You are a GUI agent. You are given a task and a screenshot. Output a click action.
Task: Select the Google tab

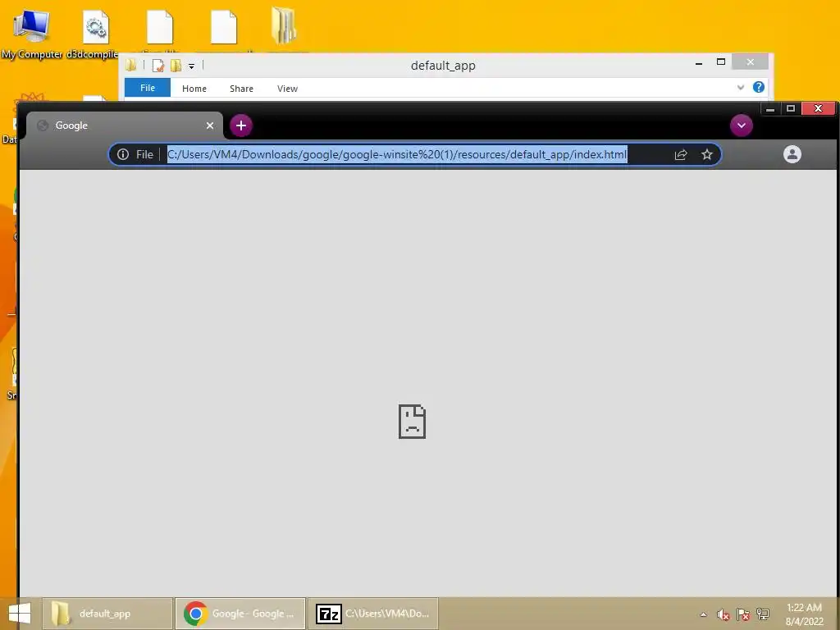point(125,126)
